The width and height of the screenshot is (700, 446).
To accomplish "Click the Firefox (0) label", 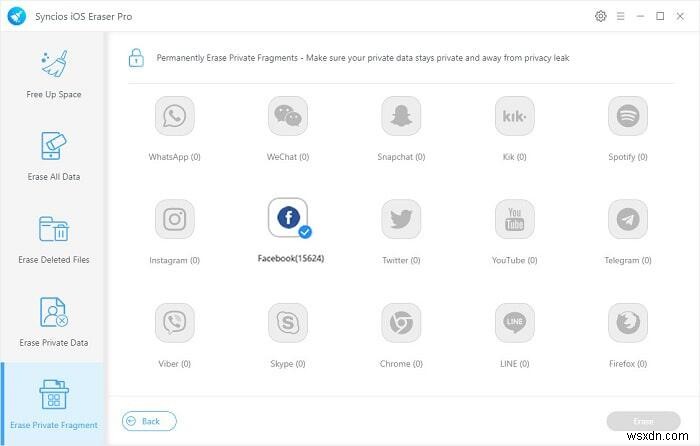I will [628, 364].
